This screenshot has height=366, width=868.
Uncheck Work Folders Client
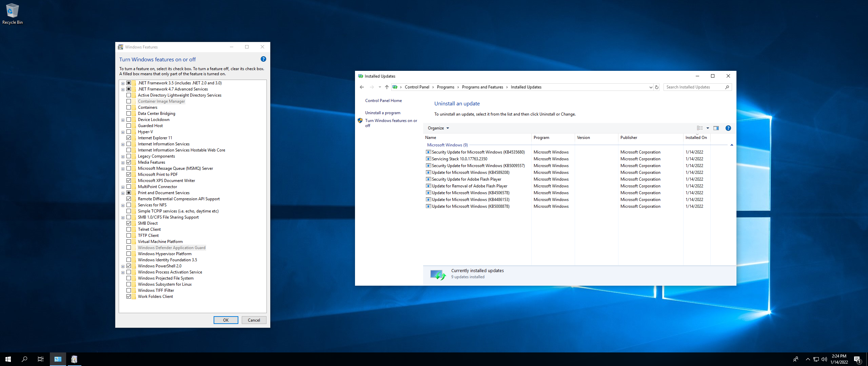tap(129, 297)
